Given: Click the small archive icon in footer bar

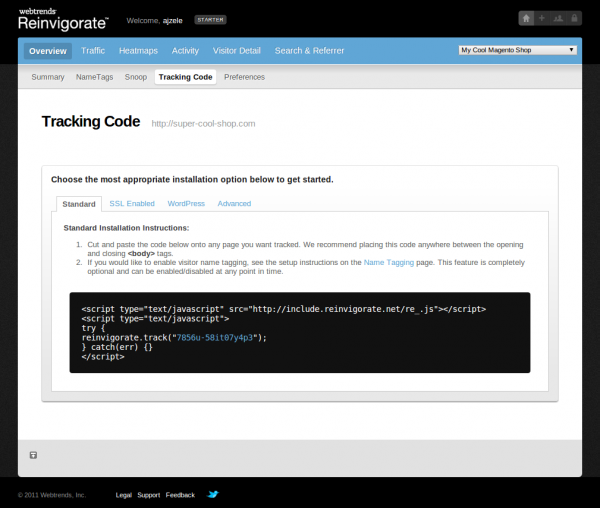Looking at the screenshot, I should (33, 455).
